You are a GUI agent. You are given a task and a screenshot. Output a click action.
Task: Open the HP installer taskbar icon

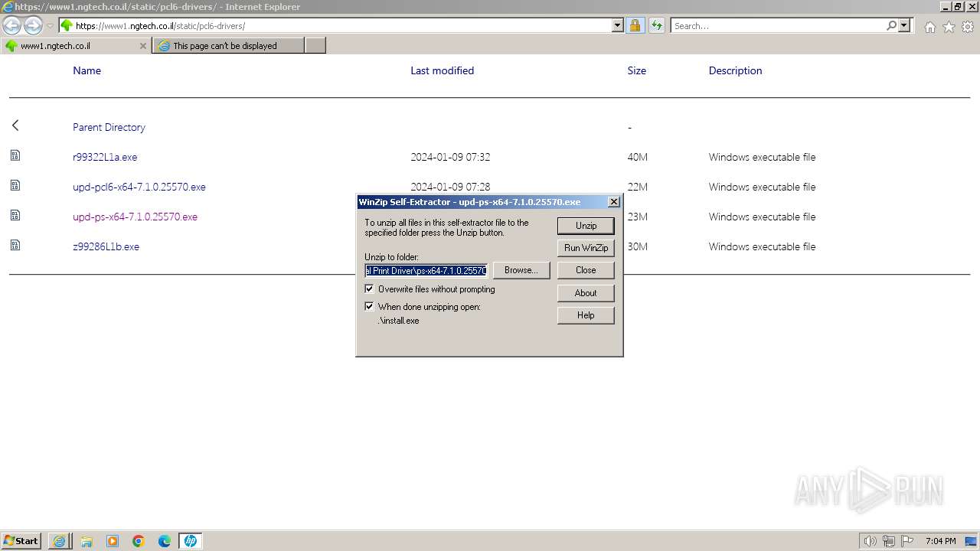click(191, 541)
